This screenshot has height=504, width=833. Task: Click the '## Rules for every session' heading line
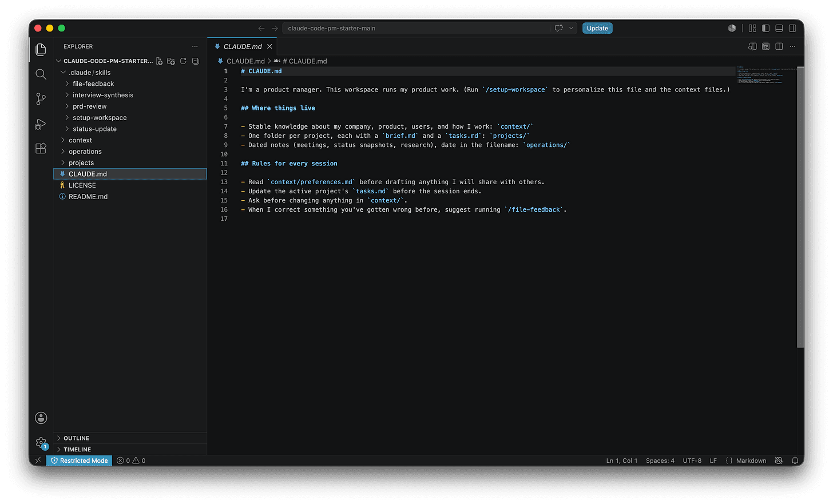click(289, 164)
